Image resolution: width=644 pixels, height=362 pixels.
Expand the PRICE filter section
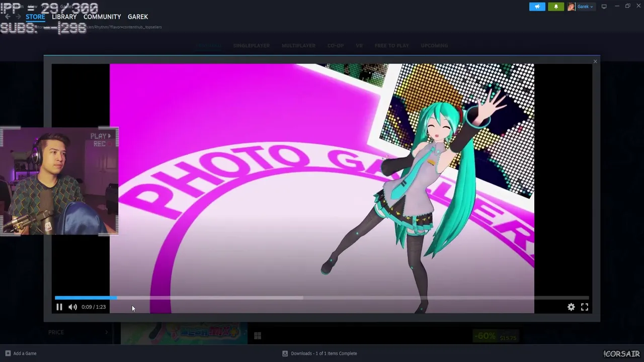78,332
